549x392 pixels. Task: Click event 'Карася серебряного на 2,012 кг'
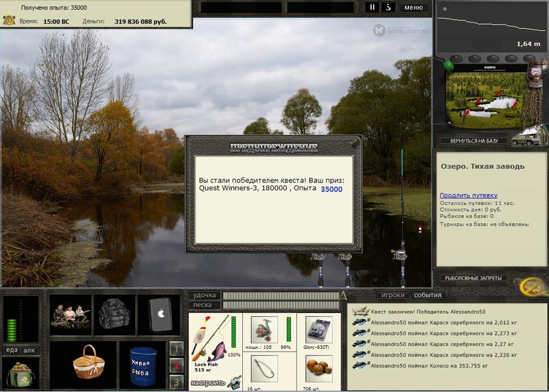pos(443,322)
